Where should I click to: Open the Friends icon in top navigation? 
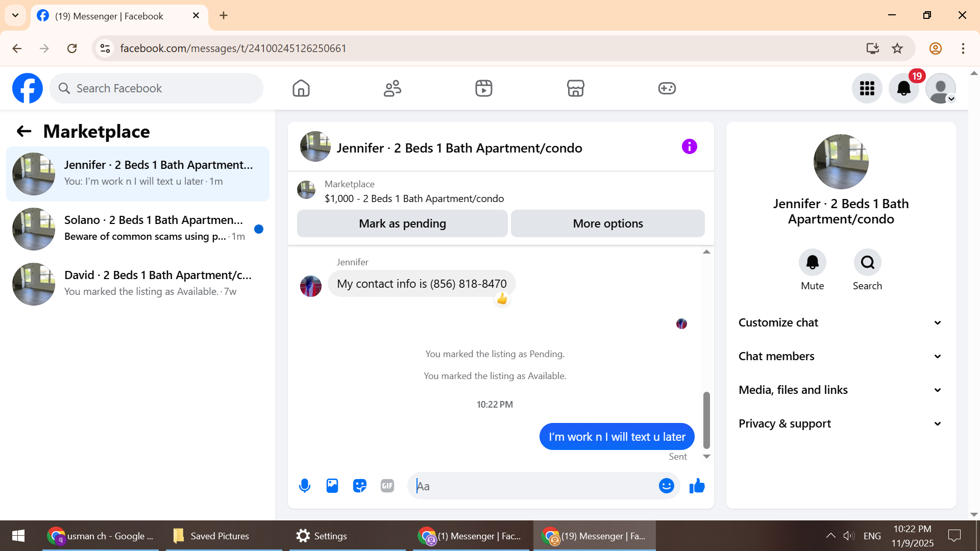(x=393, y=88)
